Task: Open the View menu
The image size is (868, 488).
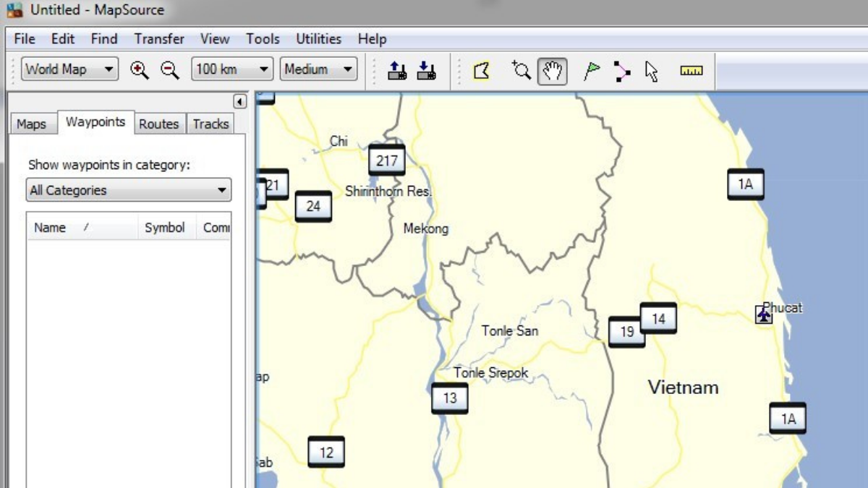Action: (x=215, y=39)
